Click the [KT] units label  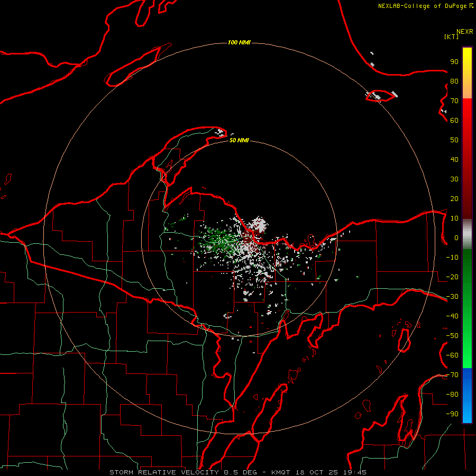pyautogui.click(x=451, y=36)
